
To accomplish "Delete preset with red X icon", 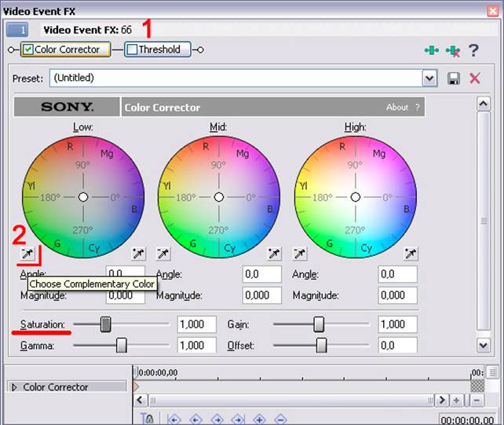I will (x=475, y=79).
